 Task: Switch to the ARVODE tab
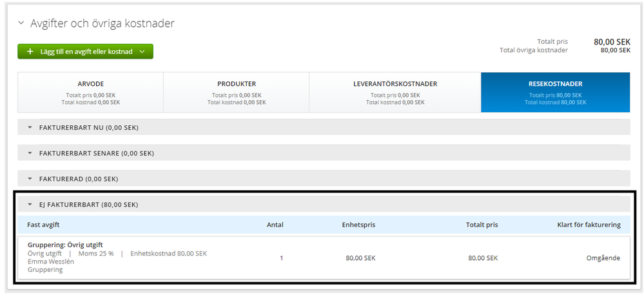click(x=90, y=92)
